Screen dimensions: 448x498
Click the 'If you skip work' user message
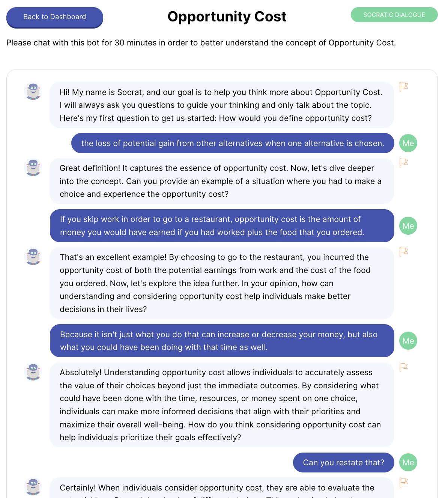coord(222,226)
